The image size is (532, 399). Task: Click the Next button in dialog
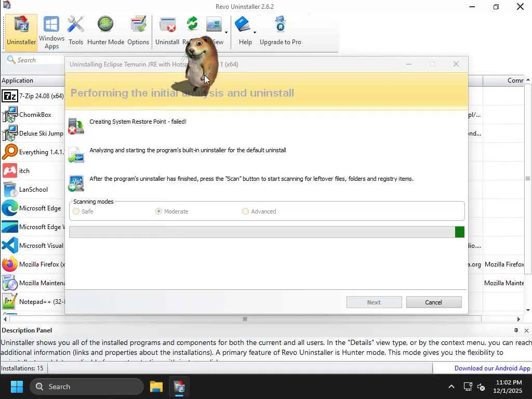(374, 302)
